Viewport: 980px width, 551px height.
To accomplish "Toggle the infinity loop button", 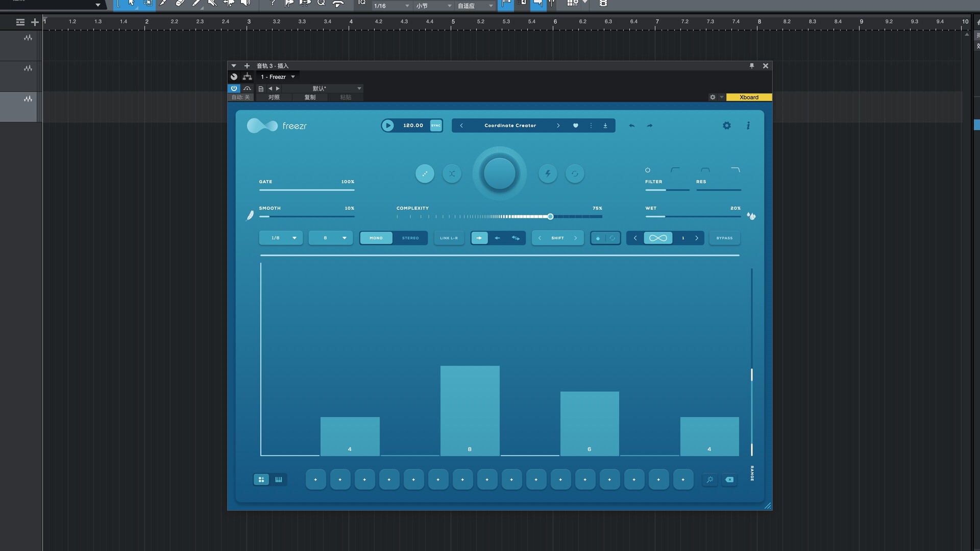I will [x=658, y=238].
